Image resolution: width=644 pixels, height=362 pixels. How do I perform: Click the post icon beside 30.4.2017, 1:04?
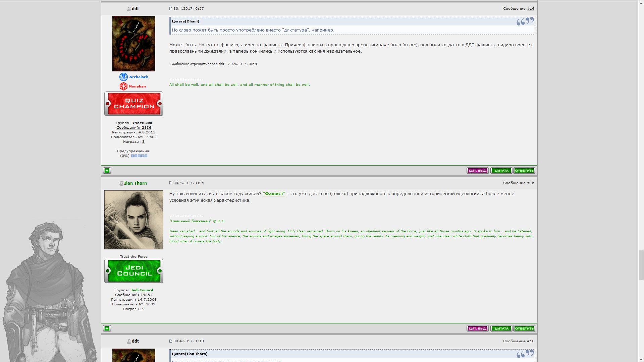tap(171, 183)
